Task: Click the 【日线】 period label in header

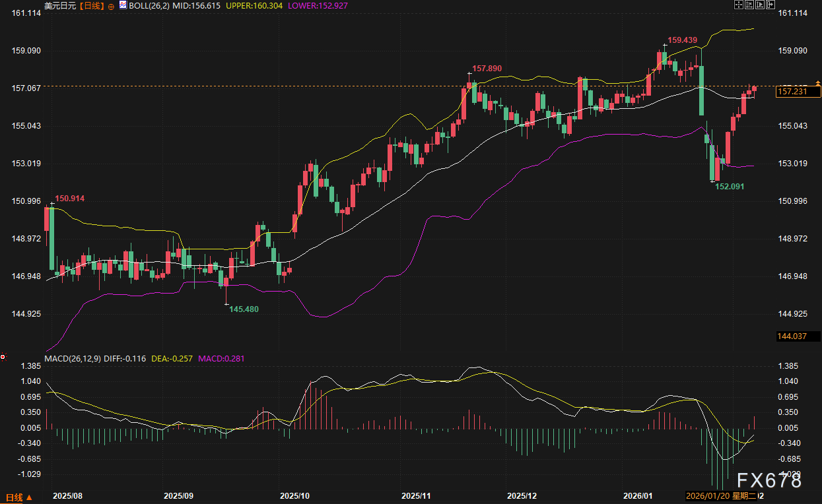Action: coord(92,5)
